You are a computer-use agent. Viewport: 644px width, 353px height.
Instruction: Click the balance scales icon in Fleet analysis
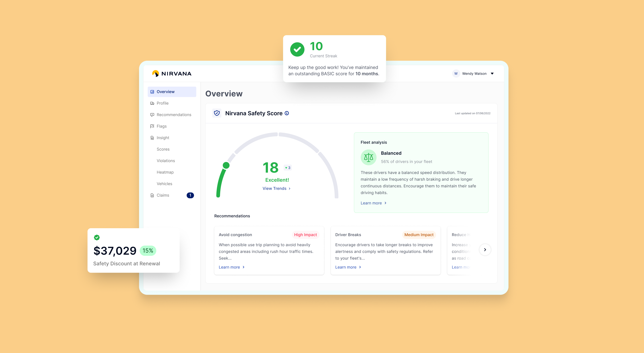pos(368,157)
